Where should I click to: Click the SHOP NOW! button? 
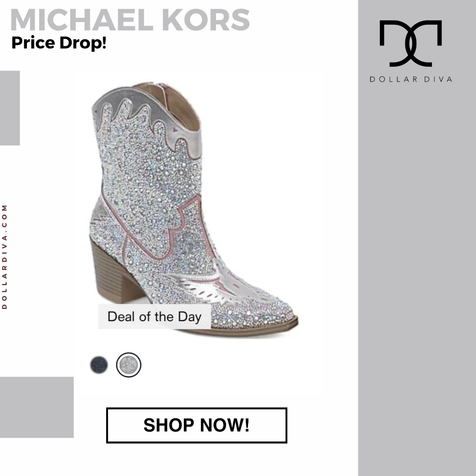click(197, 425)
